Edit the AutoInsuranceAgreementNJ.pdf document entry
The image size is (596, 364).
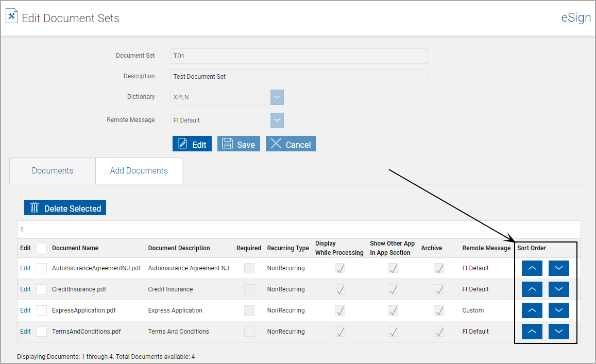25,268
